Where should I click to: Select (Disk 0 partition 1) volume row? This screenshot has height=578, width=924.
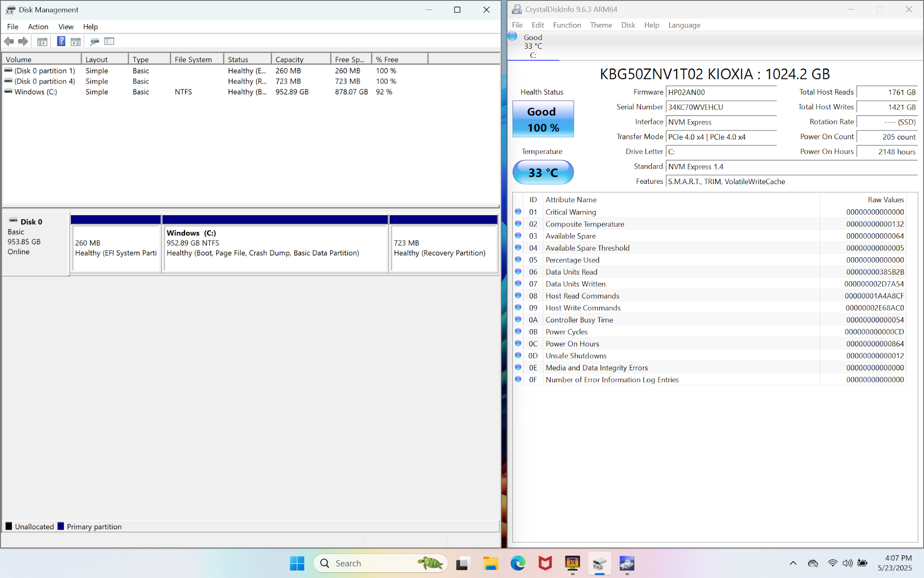[x=250, y=71]
